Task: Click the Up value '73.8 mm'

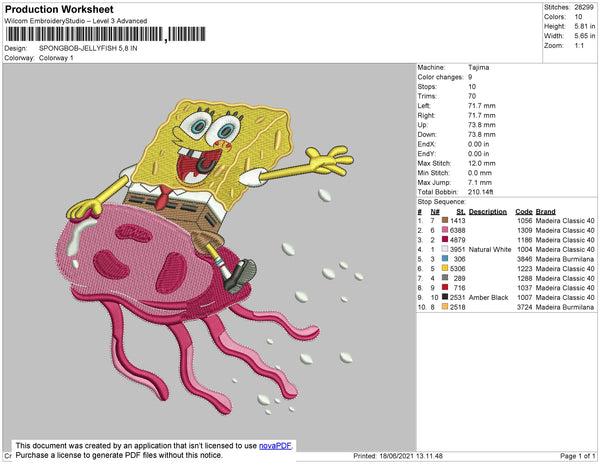Action: click(x=482, y=125)
